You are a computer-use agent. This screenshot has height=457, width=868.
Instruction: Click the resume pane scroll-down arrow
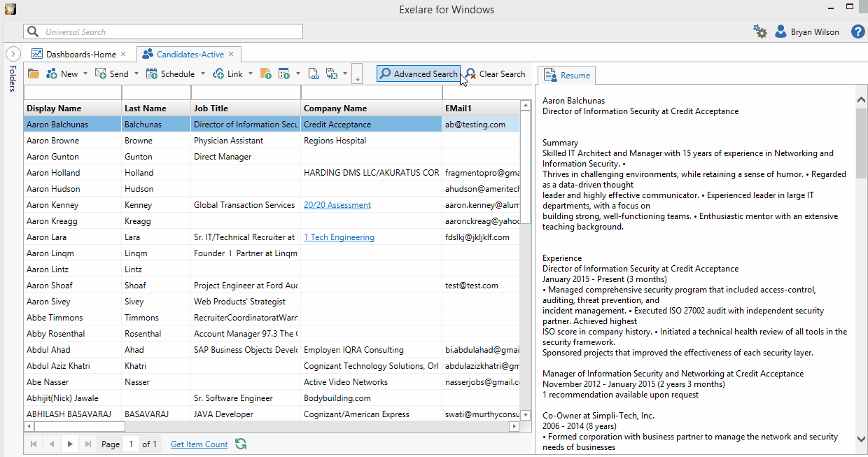tap(862, 439)
